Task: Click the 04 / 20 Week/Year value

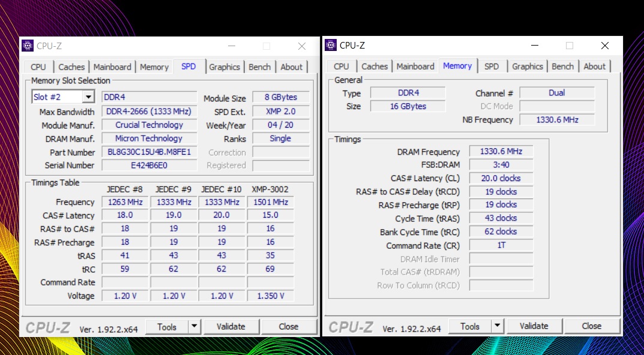Action: 281,125
